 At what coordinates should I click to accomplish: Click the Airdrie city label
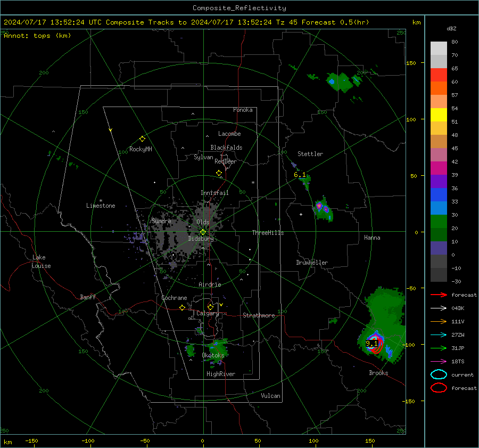210,284
